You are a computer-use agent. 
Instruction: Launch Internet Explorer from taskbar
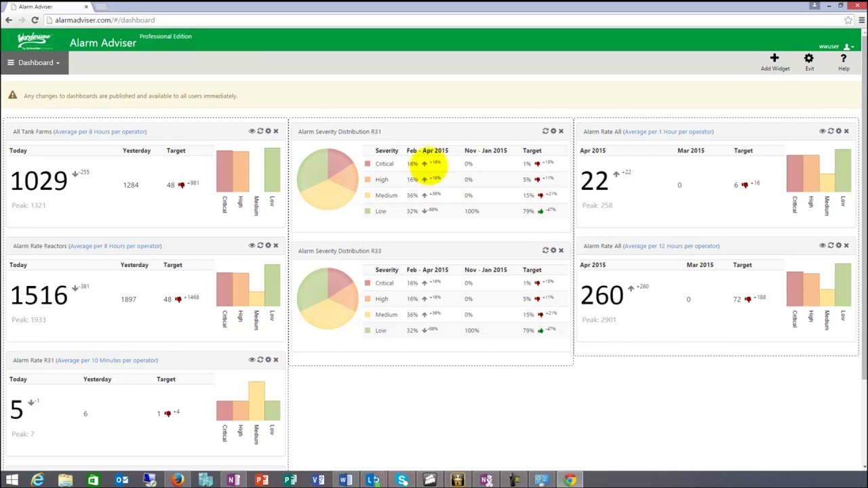point(37,481)
